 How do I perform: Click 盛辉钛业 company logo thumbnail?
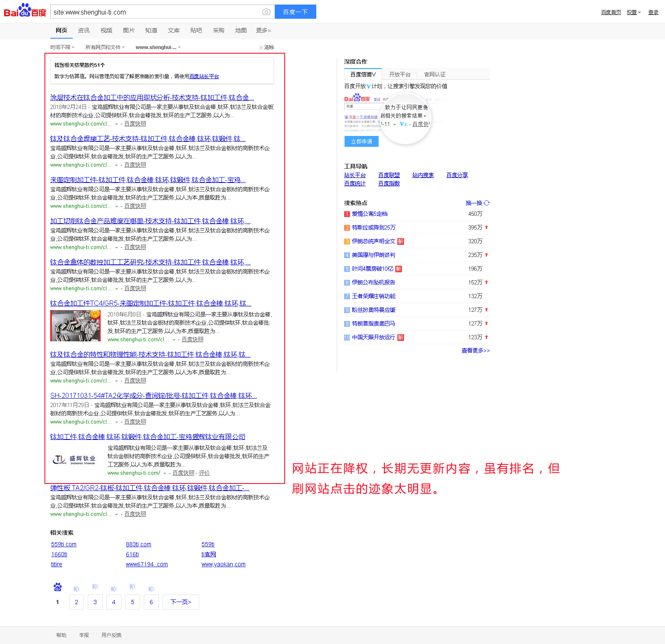[x=75, y=459]
